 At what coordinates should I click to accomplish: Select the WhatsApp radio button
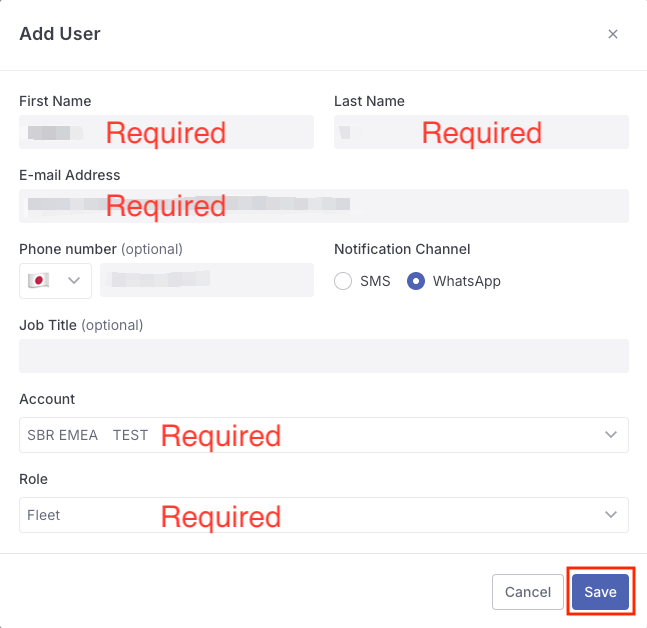(416, 281)
